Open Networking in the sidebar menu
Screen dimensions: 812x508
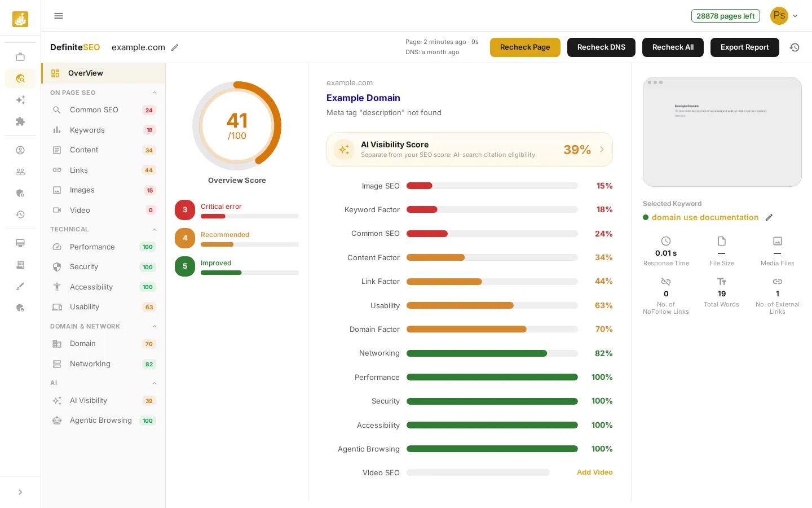tap(103, 364)
